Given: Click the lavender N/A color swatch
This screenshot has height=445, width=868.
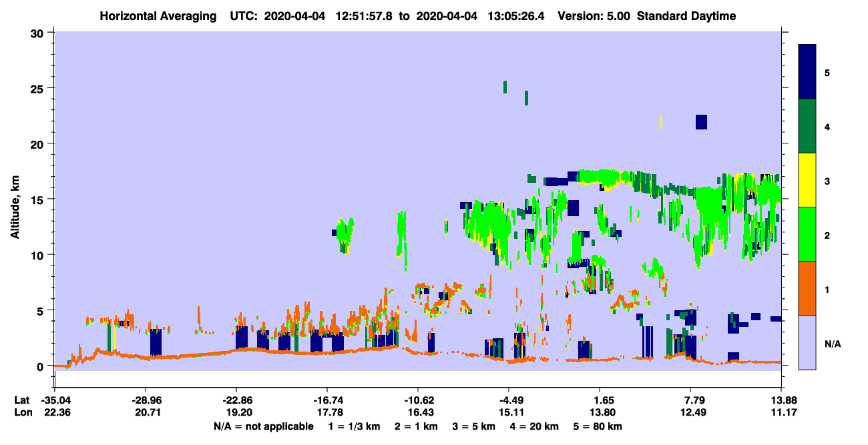Looking at the screenshot, I should (807, 342).
